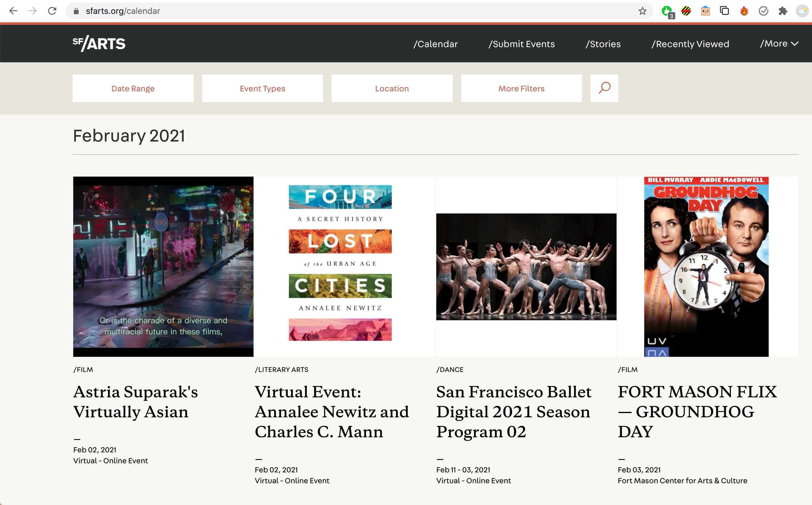Open the /Submit Events page
The width and height of the screenshot is (812, 505).
tap(521, 44)
